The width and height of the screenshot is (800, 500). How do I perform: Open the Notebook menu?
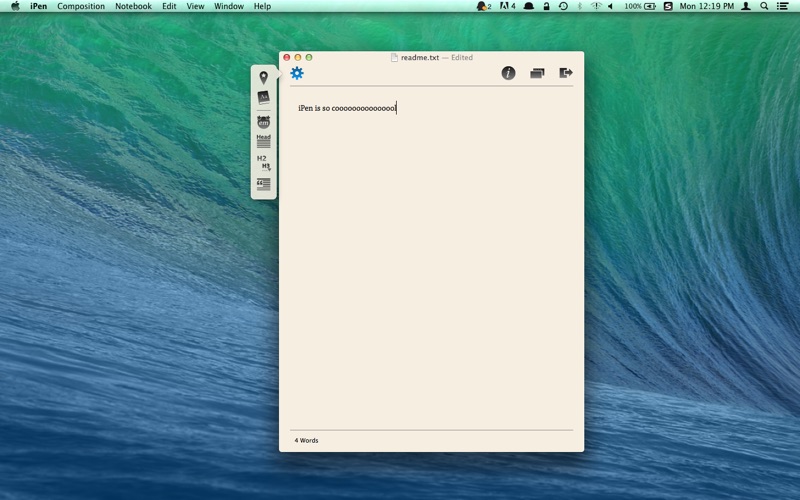point(133,6)
